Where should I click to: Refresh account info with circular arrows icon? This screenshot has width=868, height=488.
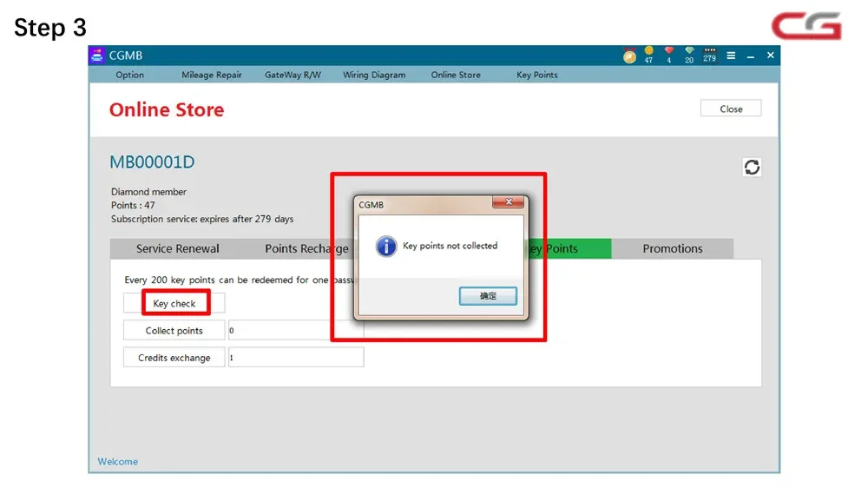point(752,168)
